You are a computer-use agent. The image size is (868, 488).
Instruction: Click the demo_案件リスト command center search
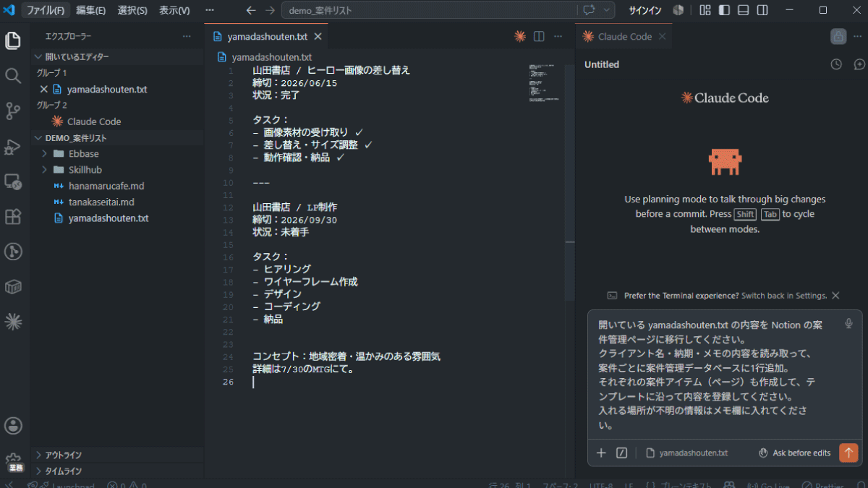428,10
